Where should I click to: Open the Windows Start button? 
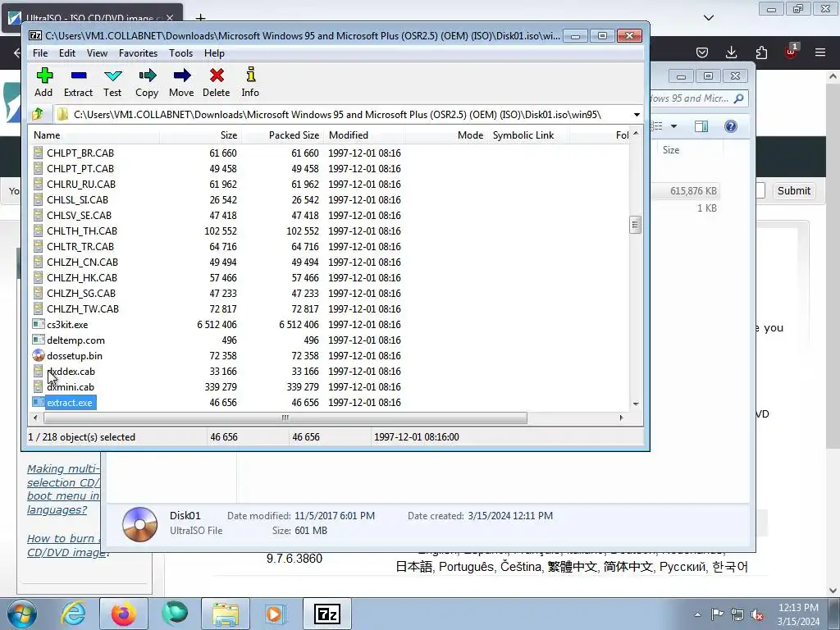point(22,614)
